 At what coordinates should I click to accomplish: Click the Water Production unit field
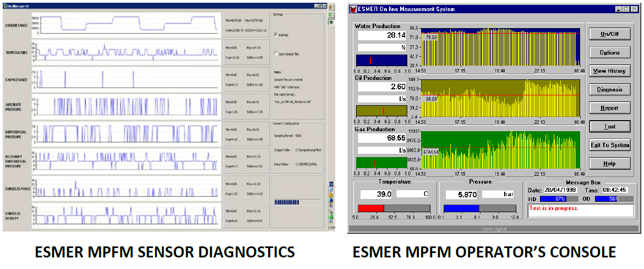[x=383, y=48]
